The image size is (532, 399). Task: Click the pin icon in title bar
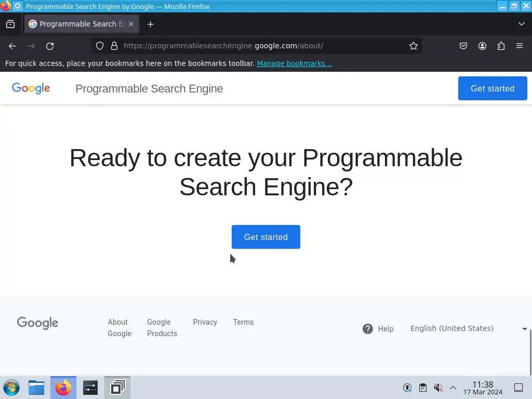pyautogui.click(x=18, y=6)
